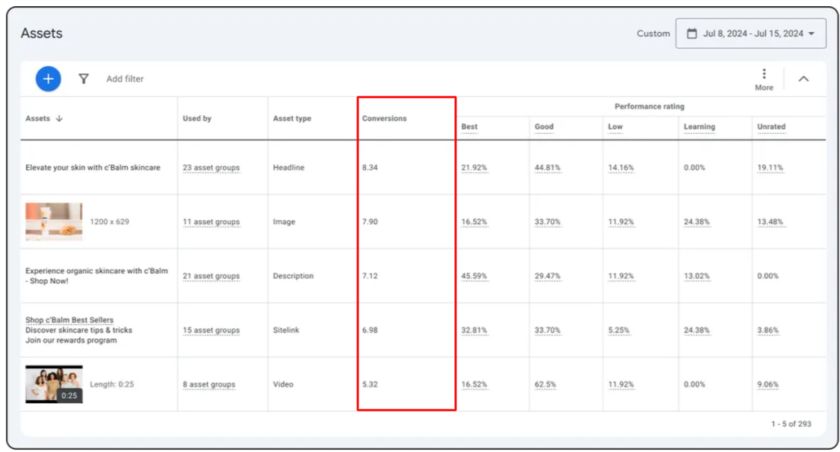Sort by the Assets column arrow
The width and height of the screenshot is (840, 452).
[x=59, y=118]
